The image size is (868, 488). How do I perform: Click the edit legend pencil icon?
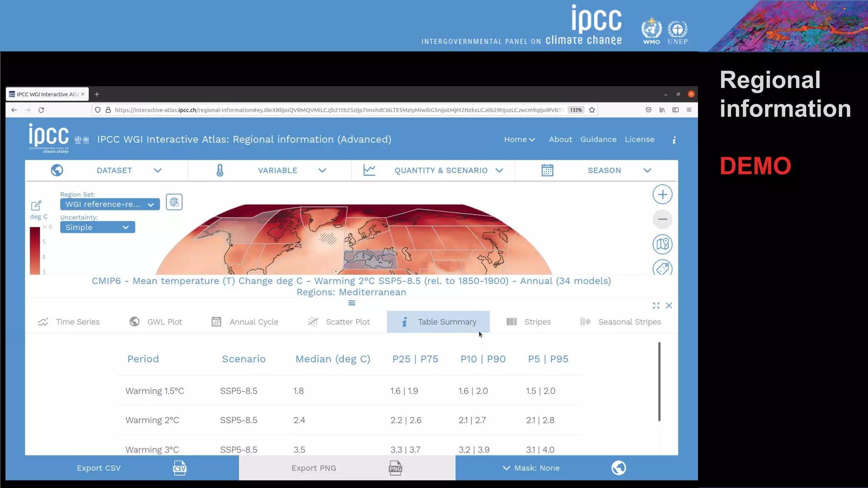pyautogui.click(x=36, y=205)
